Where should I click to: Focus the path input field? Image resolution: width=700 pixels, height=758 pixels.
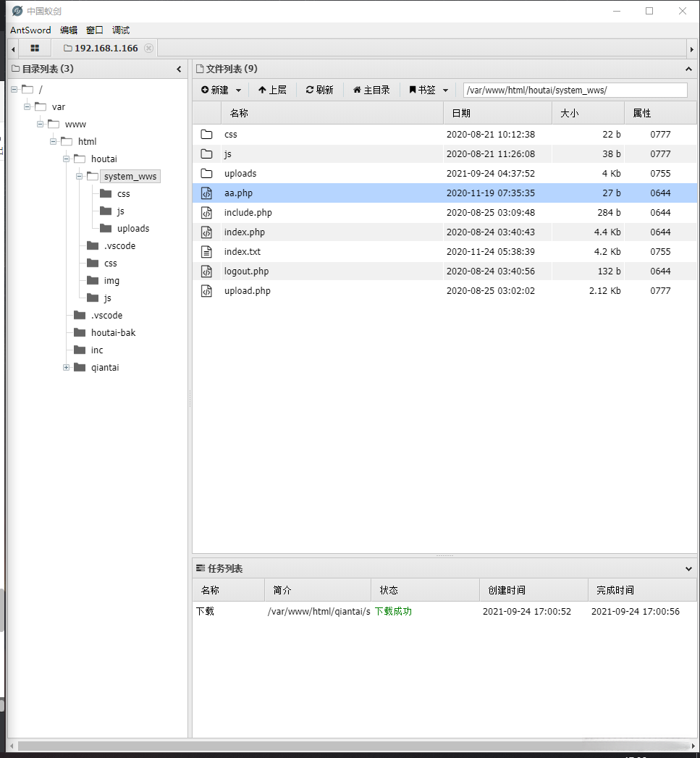coord(575,90)
